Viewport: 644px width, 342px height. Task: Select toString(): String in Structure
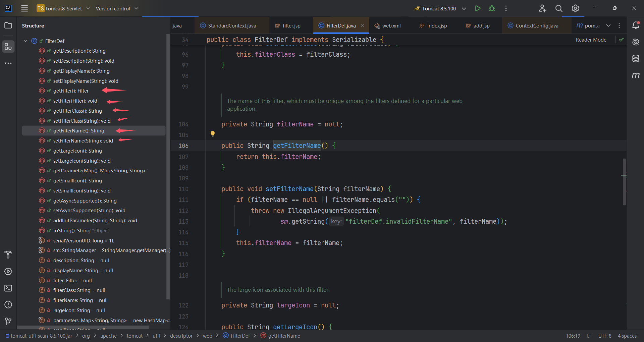(72, 231)
